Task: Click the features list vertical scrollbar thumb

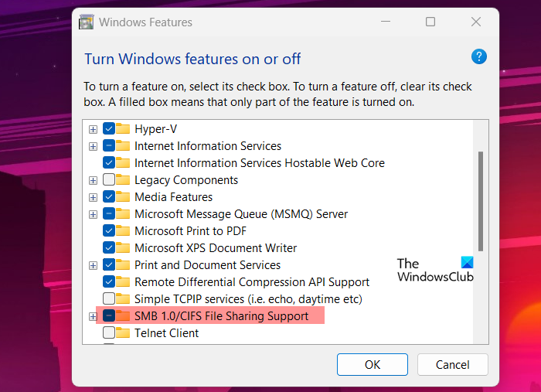Action: tap(481, 201)
